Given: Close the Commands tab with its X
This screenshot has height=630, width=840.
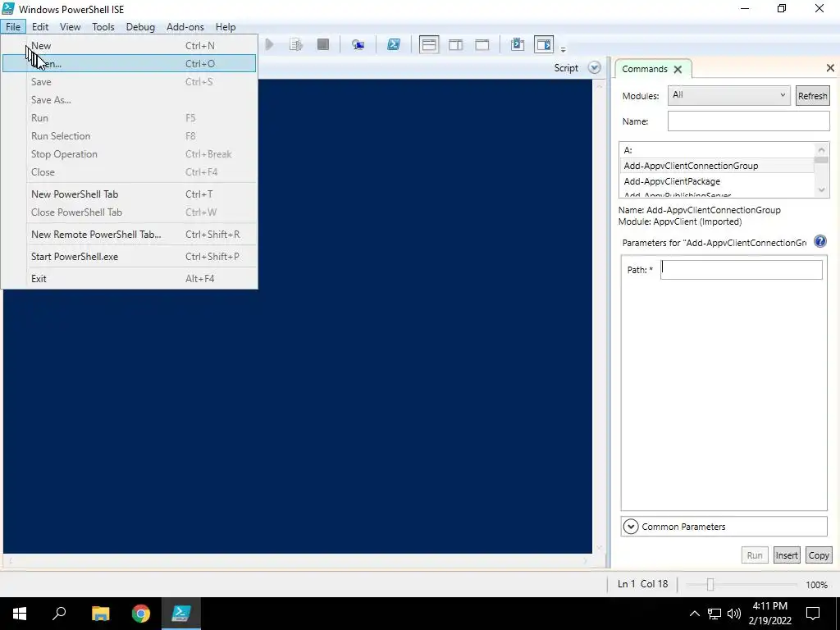Looking at the screenshot, I should point(678,69).
